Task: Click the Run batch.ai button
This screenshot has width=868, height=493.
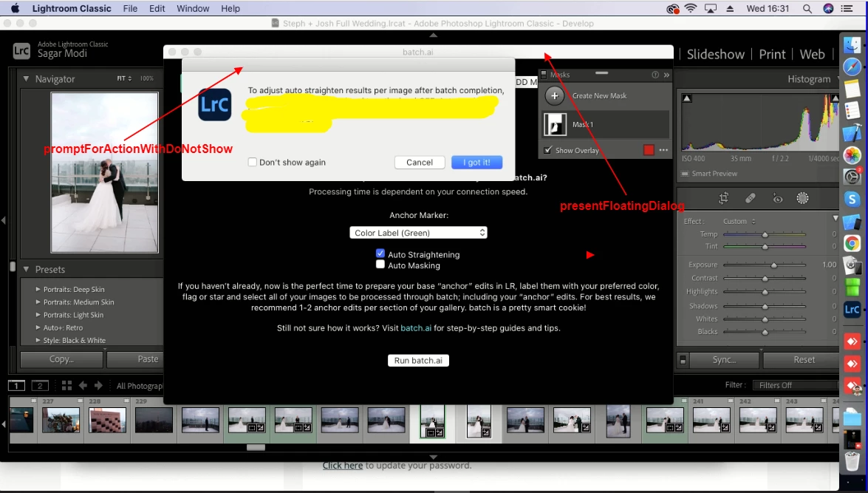Action: [x=419, y=360]
